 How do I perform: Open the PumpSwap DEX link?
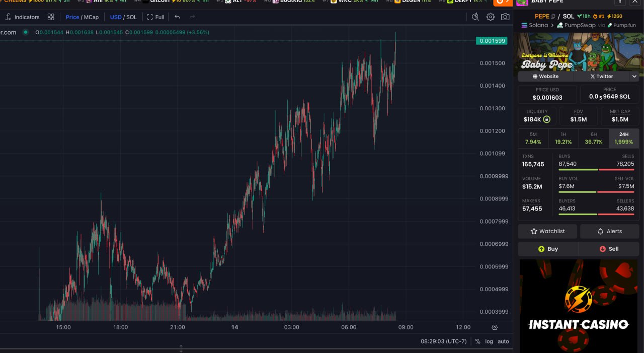tap(576, 25)
